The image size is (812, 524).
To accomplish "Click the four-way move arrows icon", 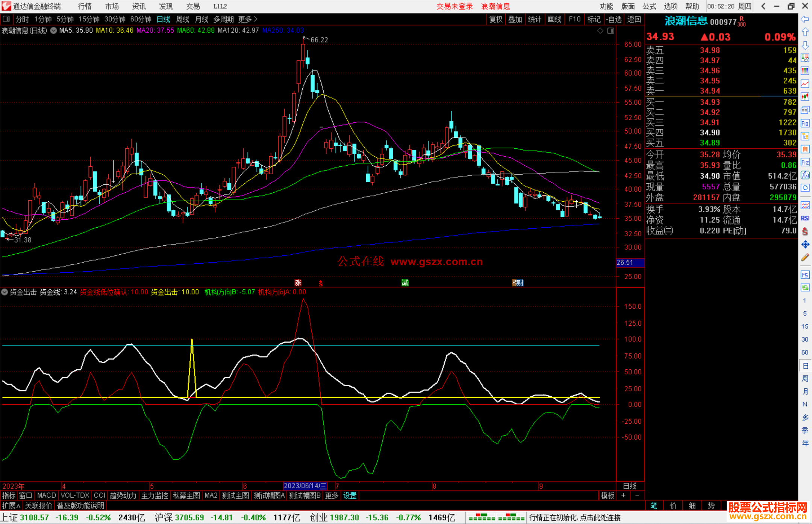I will click(805, 245).
